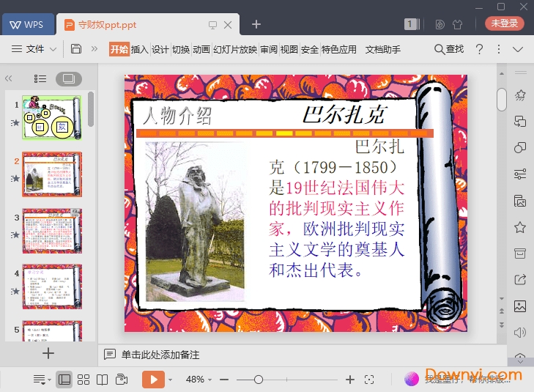Select slide 1 thumbnail
The height and width of the screenshot is (392, 534).
tap(52, 117)
